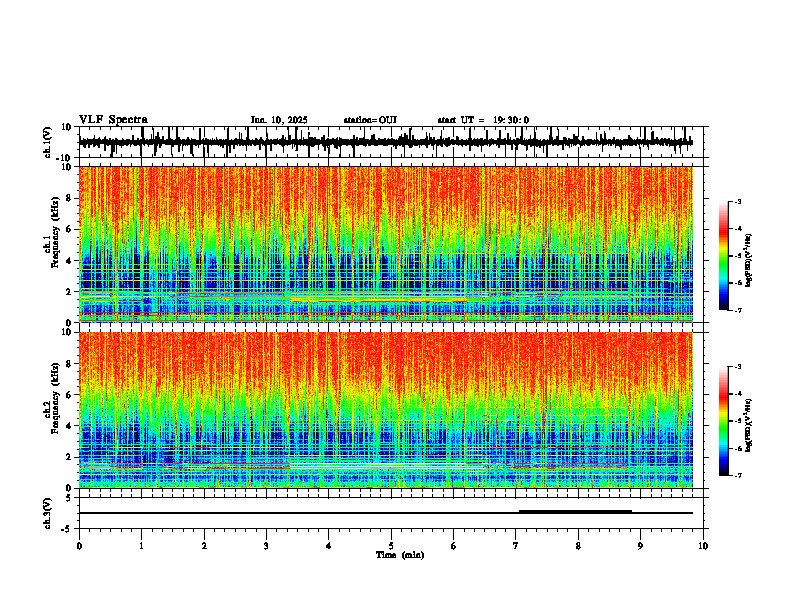Click the raised step segment in ch.3 trace

coord(575,511)
